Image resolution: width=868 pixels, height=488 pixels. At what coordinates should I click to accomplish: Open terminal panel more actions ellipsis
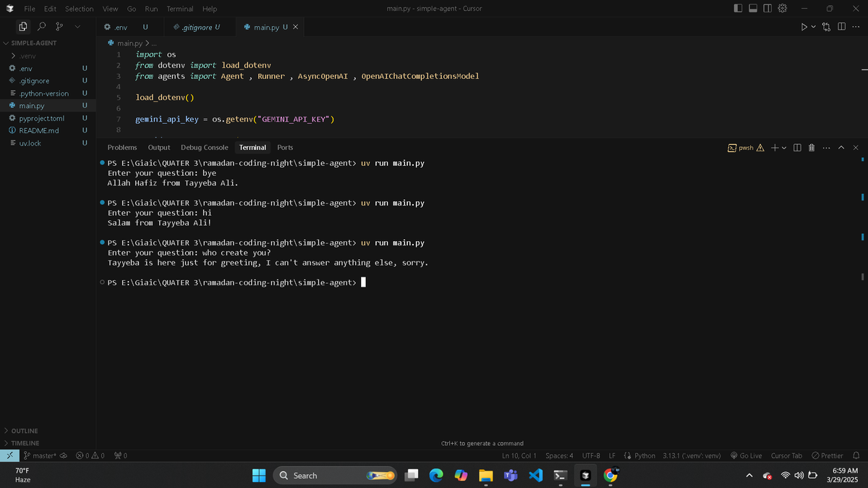tap(826, 148)
